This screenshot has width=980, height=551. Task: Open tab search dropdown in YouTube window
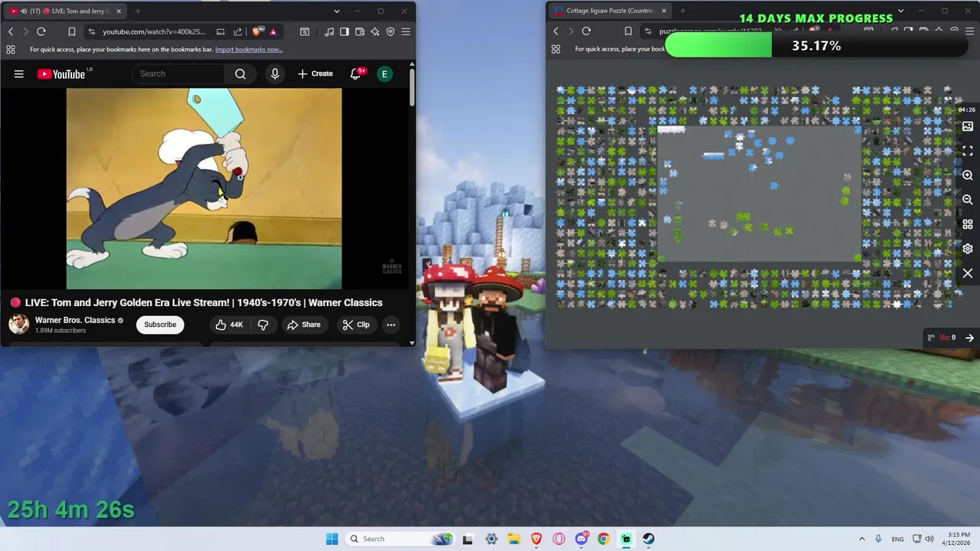336,11
